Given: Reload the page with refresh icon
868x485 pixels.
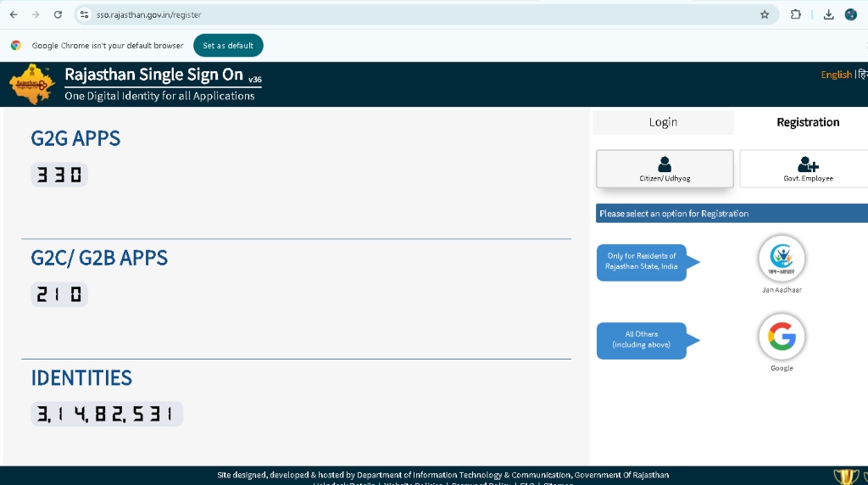Looking at the screenshot, I should click(58, 15).
